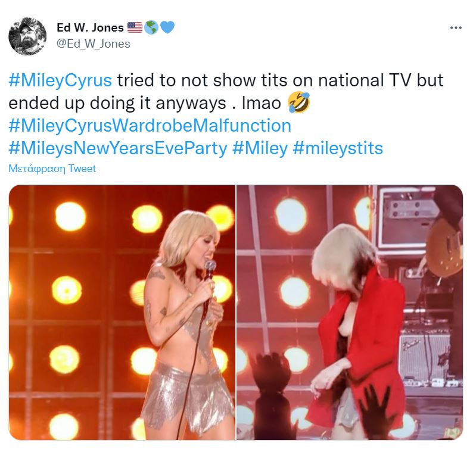The image size is (476, 452).
Task: Click the tweet body text to expand
Action: [x=226, y=115]
